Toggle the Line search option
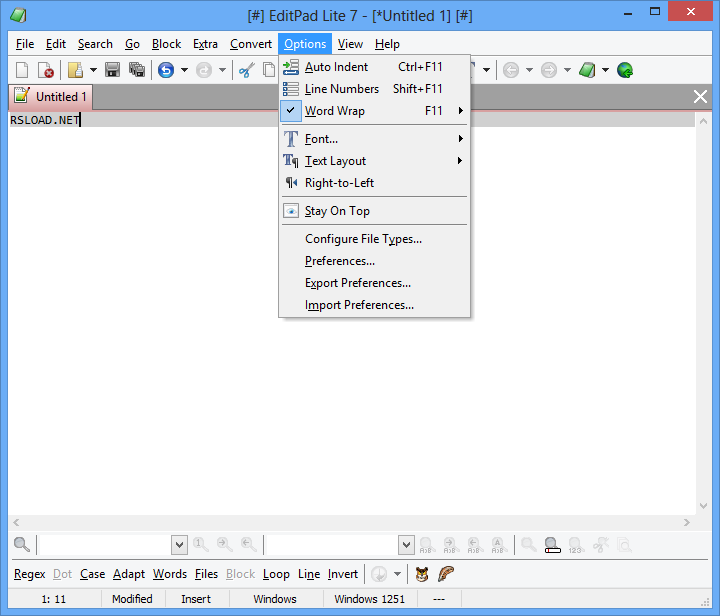Screen dimensions: 720x616 [x=309, y=574]
